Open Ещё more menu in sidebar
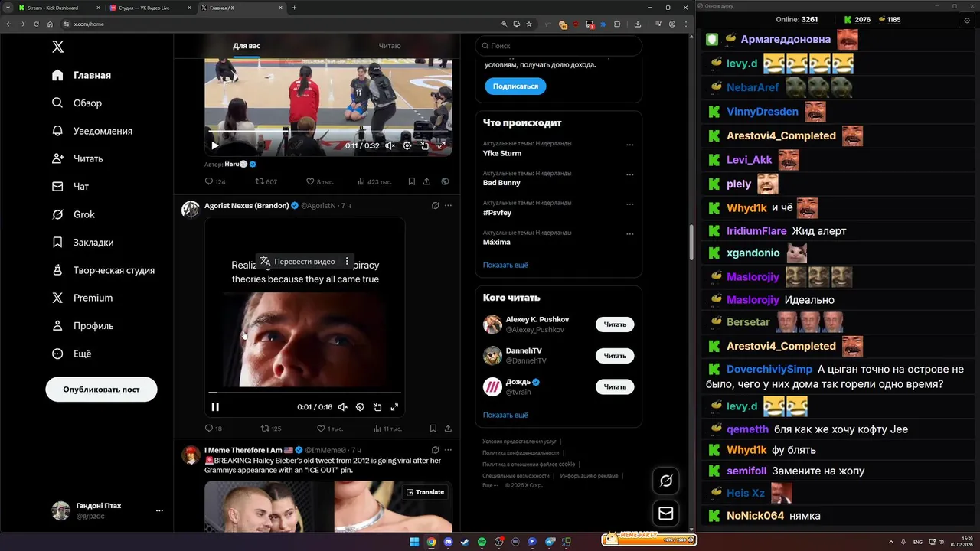 pyautogui.click(x=71, y=354)
